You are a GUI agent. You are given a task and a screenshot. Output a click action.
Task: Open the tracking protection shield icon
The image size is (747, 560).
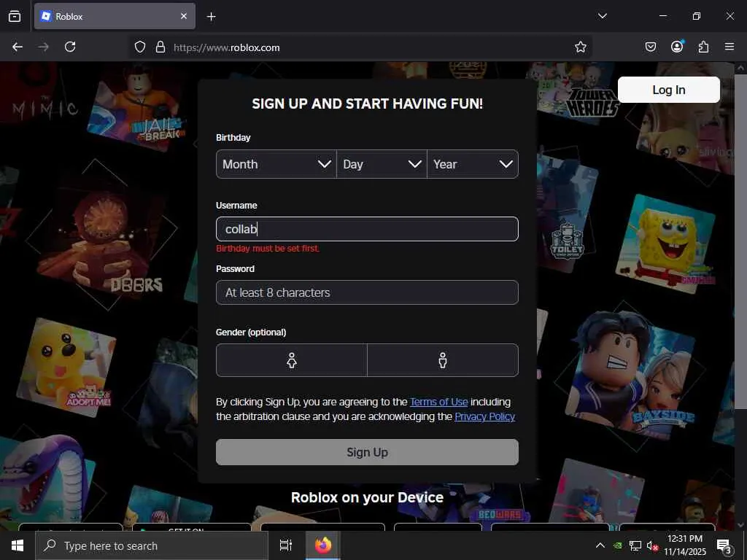click(x=139, y=47)
